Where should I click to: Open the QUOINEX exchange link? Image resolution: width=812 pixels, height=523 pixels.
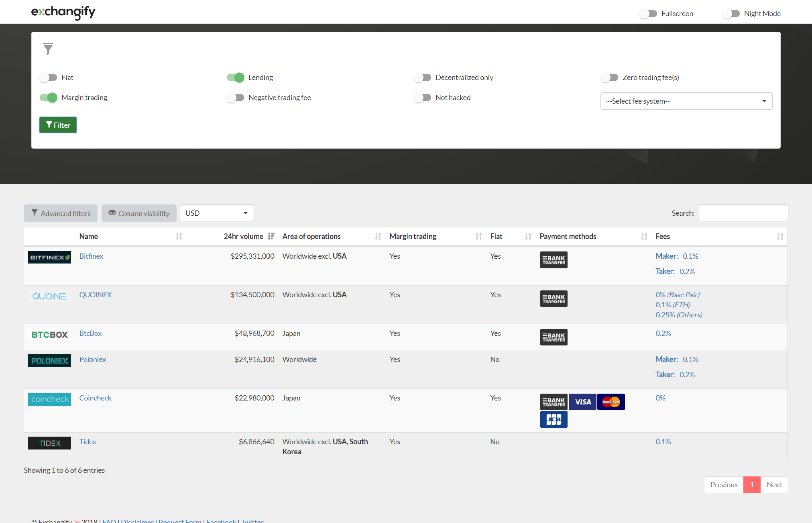click(96, 294)
